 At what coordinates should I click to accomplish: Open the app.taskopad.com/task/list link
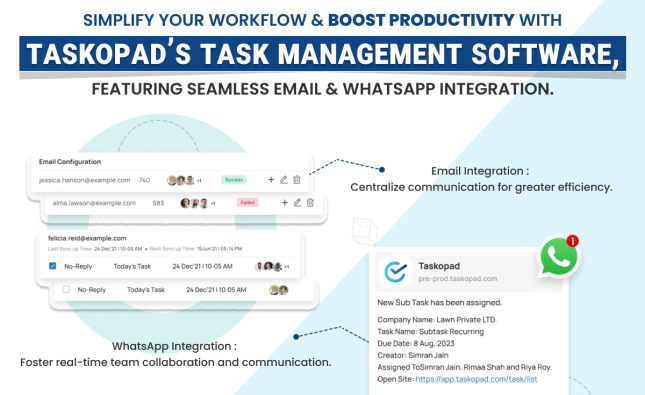click(x=476, y=379)
